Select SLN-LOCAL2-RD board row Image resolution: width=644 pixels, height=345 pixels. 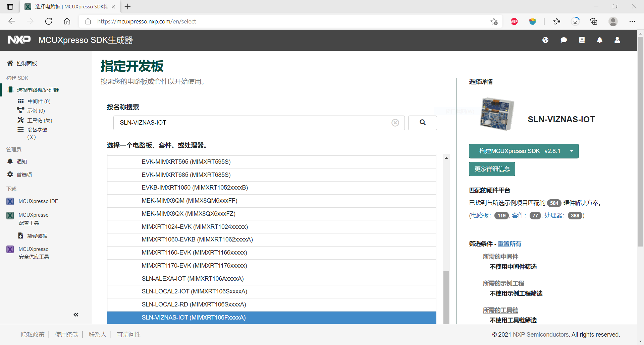coord(272,304)
